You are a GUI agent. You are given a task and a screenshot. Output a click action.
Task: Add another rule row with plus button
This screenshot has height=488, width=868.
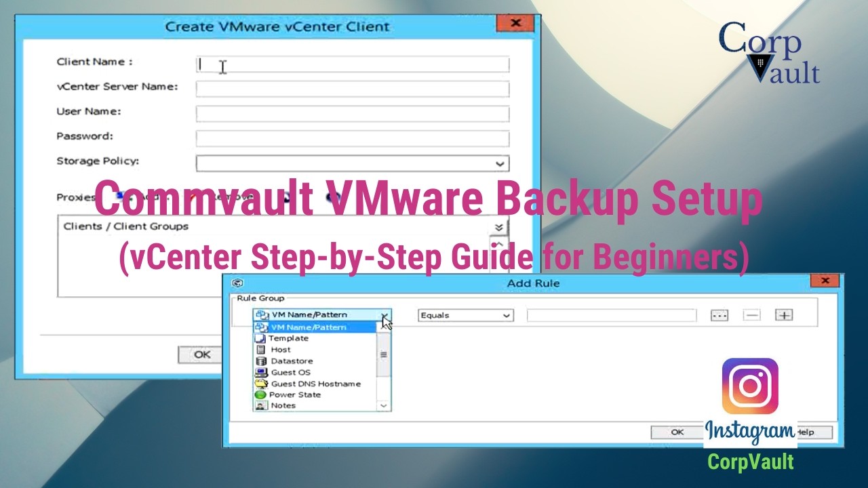(784, 315)
